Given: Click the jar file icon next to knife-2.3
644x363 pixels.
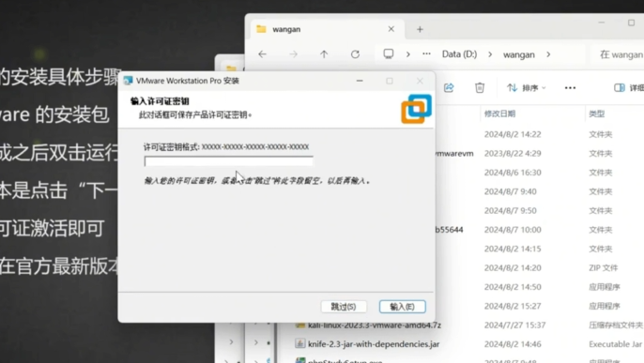Looking at the screenshot, I should coord(299,343).
